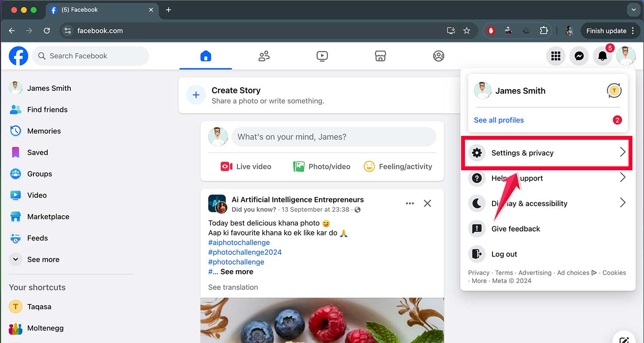Start a Live video post
This screenshot has height=343, width=644.
pyautogui.click(x=246, y=166)
